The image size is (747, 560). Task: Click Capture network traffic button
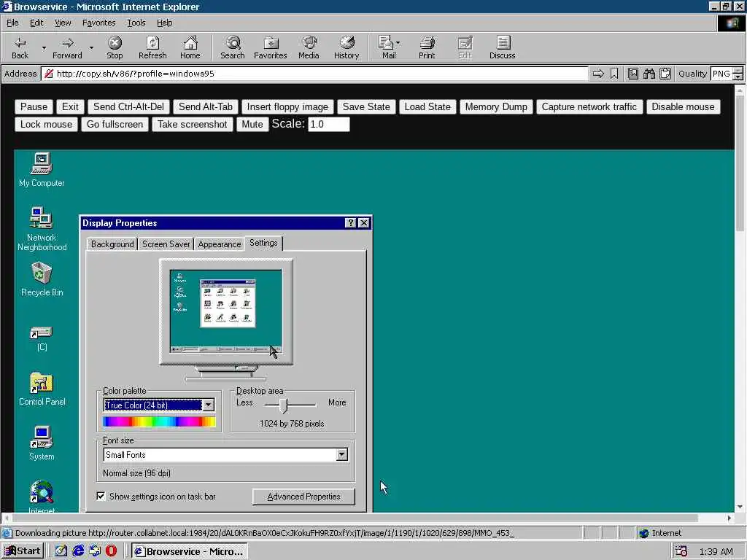(x=589, y=106)
